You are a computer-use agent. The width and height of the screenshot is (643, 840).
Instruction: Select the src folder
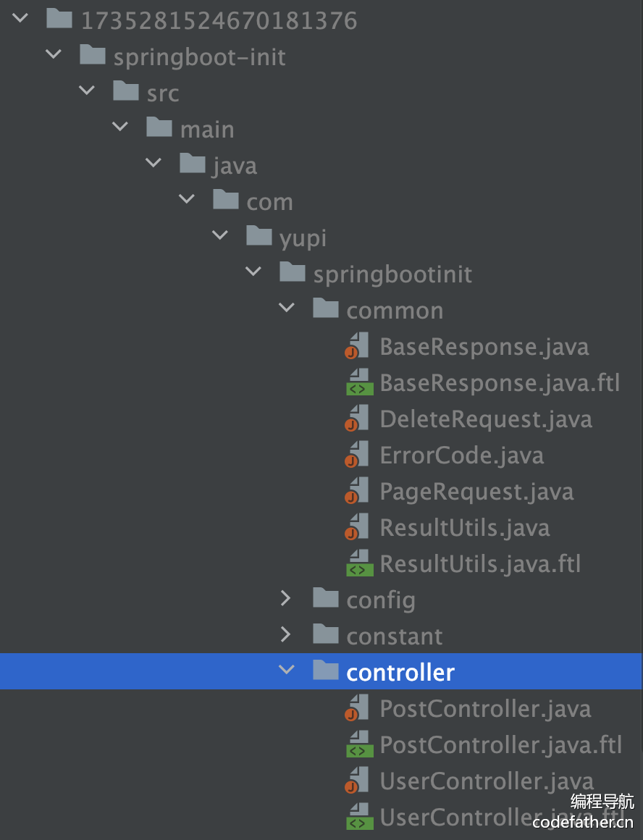click(x=162, y=93)
